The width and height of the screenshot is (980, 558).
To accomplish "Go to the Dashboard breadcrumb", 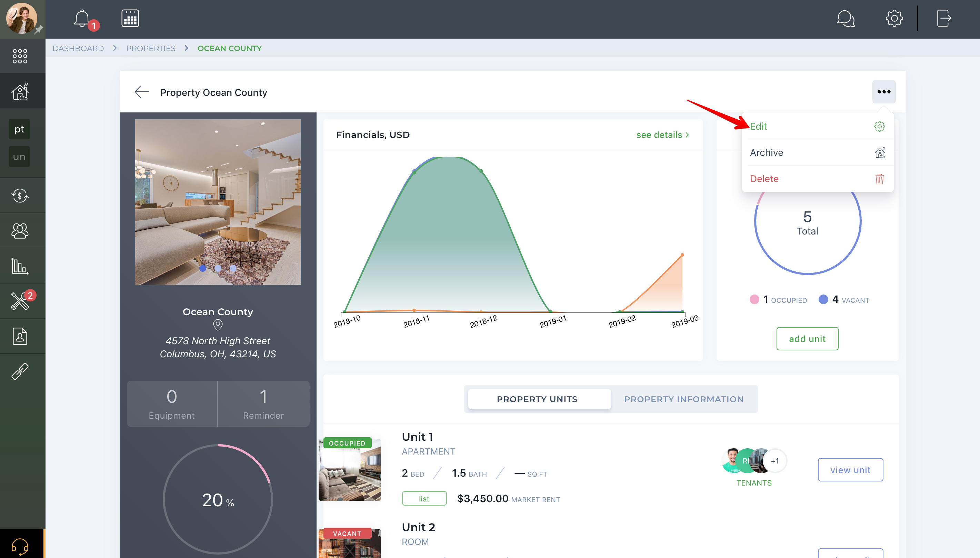I will click(78, 48).
